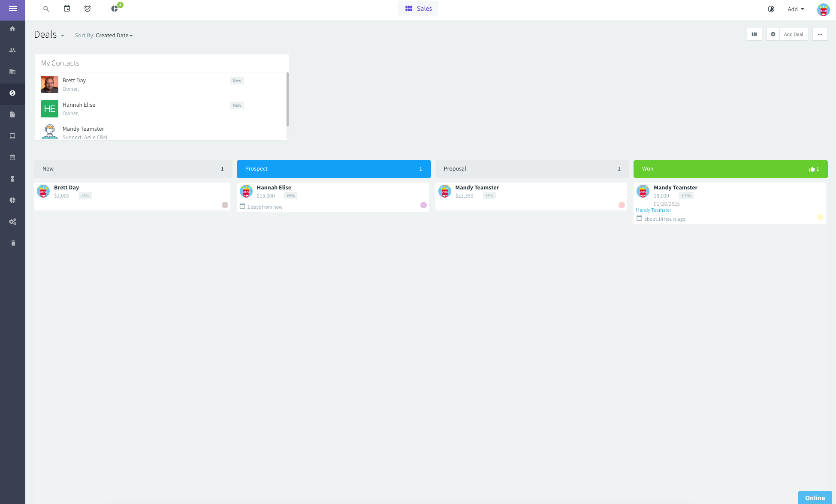Open the Deals title dropdown arrow
The width and height of the screenshot is (836, 504).
pyautogui.click(x=63, y=35)
